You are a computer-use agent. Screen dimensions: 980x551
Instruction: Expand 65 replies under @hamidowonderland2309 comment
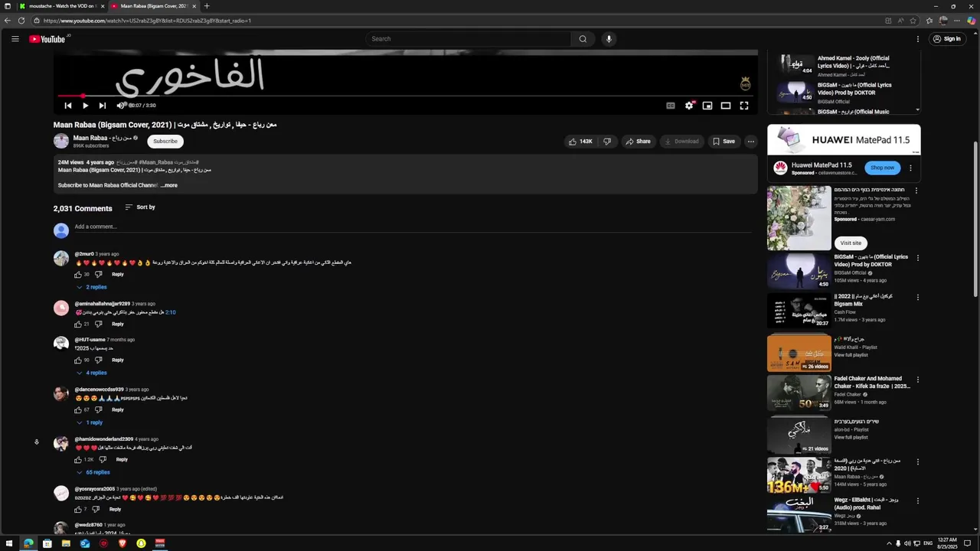(x=93, y=472)
